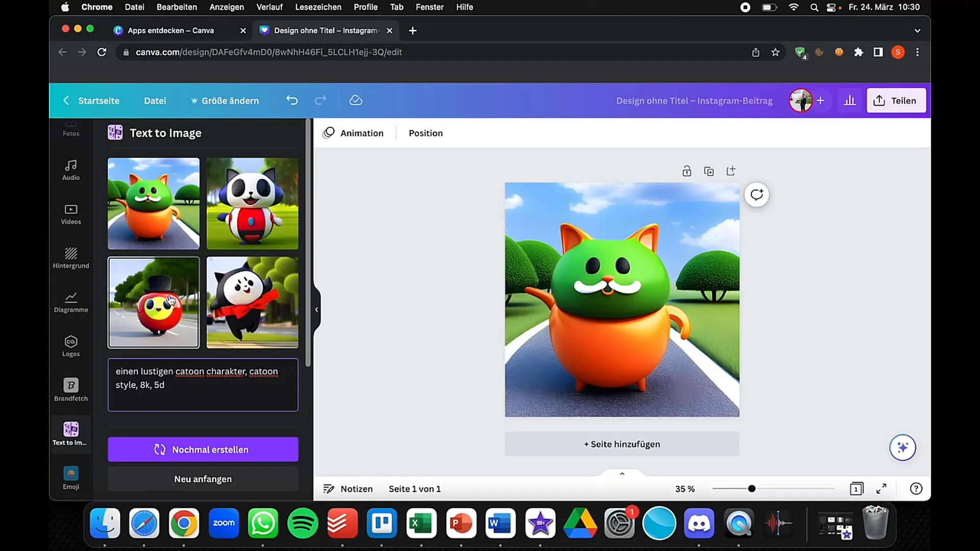Open the Audio sidebar panel
The width and height of the screenshot is (980, 551).
(x=71, y=170)
